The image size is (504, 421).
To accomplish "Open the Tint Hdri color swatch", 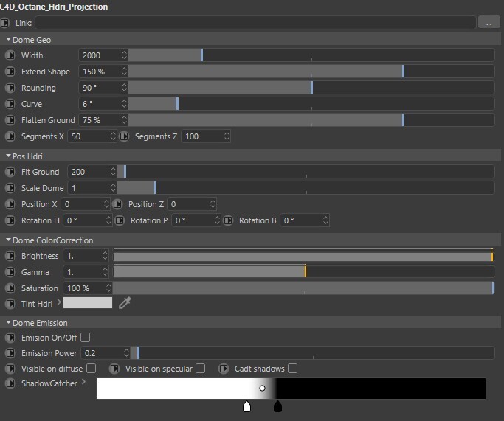I will tap(88, 303).
